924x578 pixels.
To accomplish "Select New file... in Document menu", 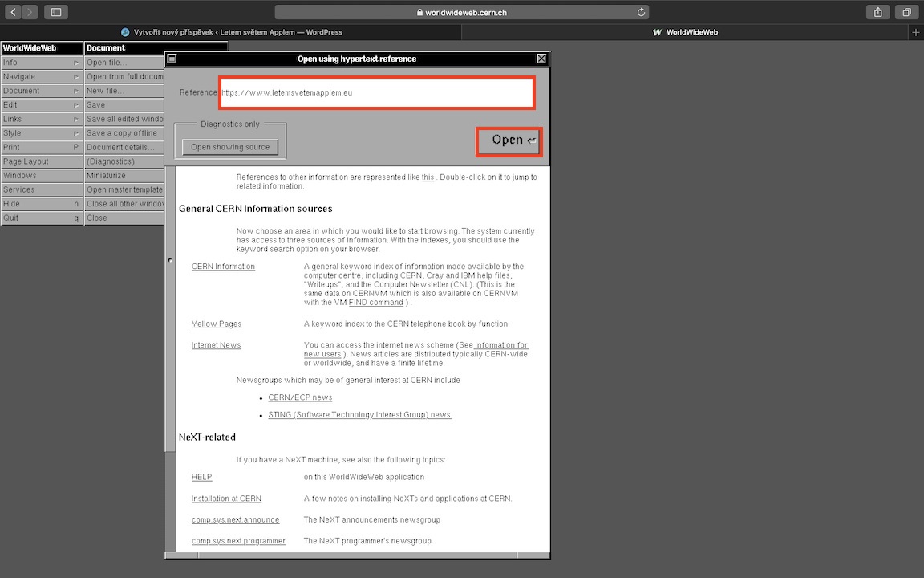I will point(124,91).
